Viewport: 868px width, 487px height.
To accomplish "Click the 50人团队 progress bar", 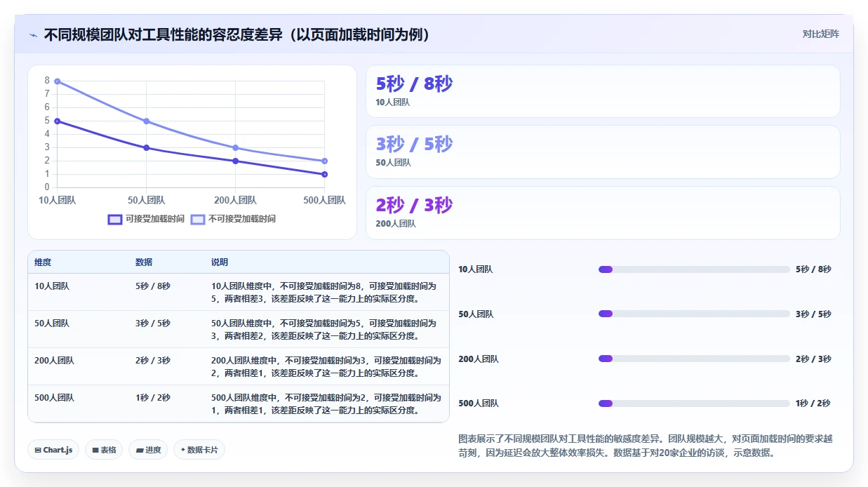I will 694,314.
